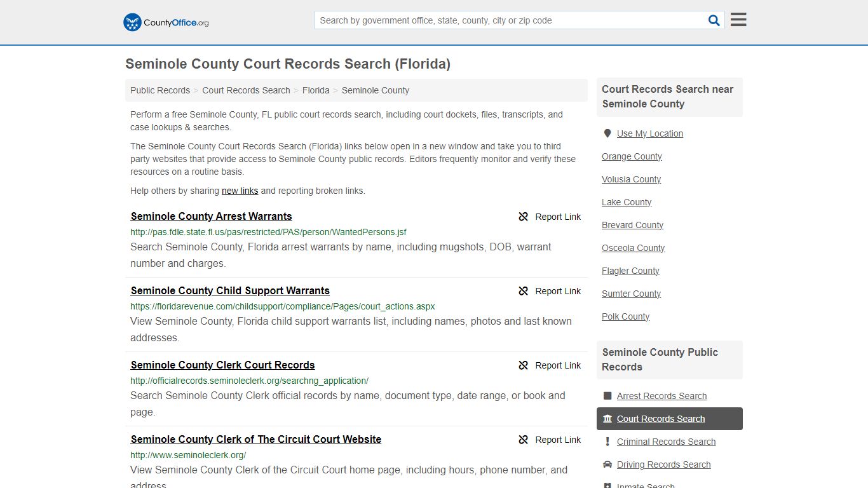Open Seminole County Arrest Warrants heading link
Screen dimensions: 868x488
[x=212, y=216]
